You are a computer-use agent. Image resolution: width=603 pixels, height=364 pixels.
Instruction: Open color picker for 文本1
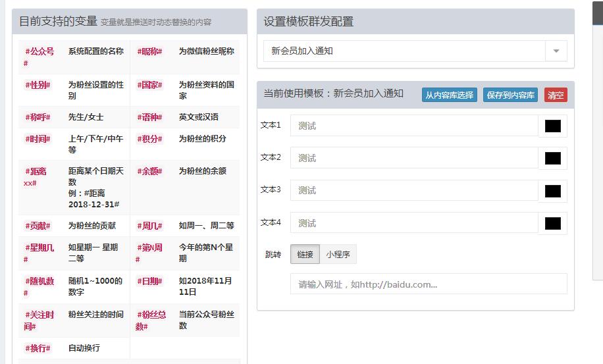pyautogui.click(x=552, y=126)
